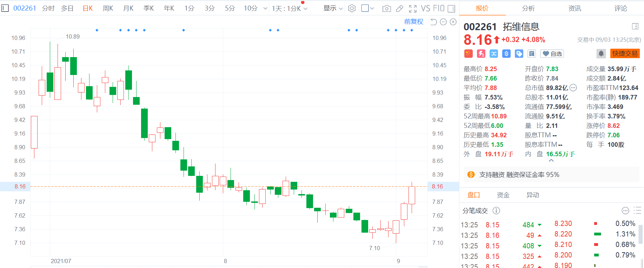Take a chart screenshot with camera icon
The height and width of the screenshot is (268, 644).
(386, 8)
